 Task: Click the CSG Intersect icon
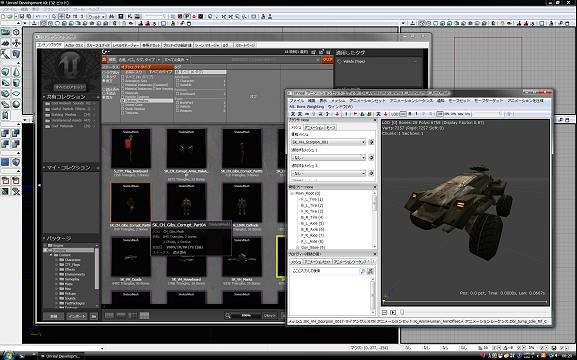5,144
